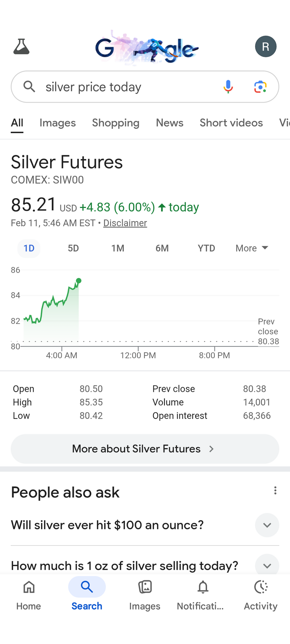Open Google Lens camera icon
290x644 pixels.
(260, 87)
